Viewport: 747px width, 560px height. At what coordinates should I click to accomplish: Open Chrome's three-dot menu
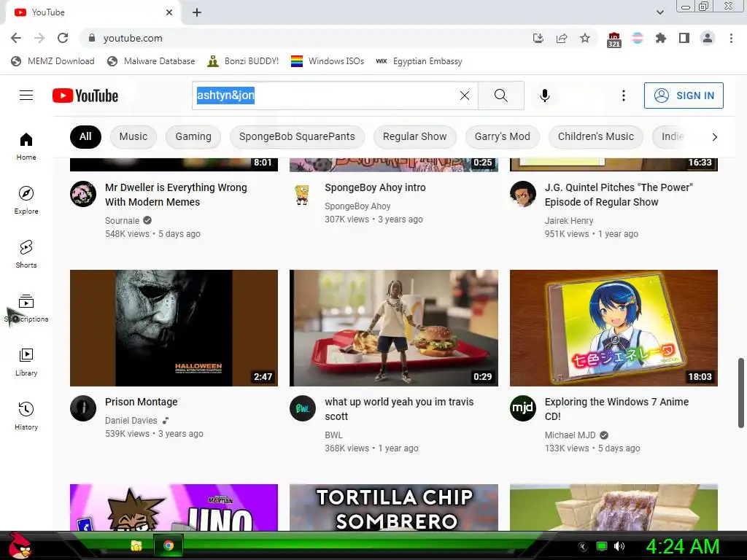click(731, 38)
